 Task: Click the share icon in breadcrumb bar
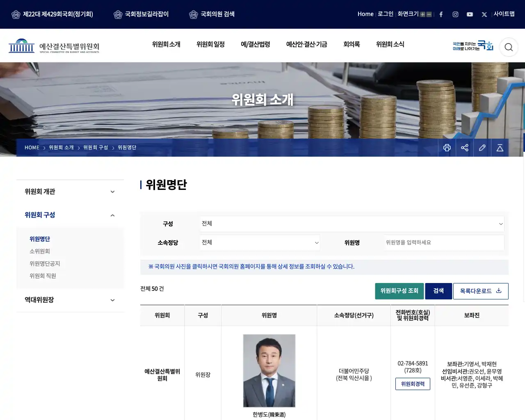[465, 148]
